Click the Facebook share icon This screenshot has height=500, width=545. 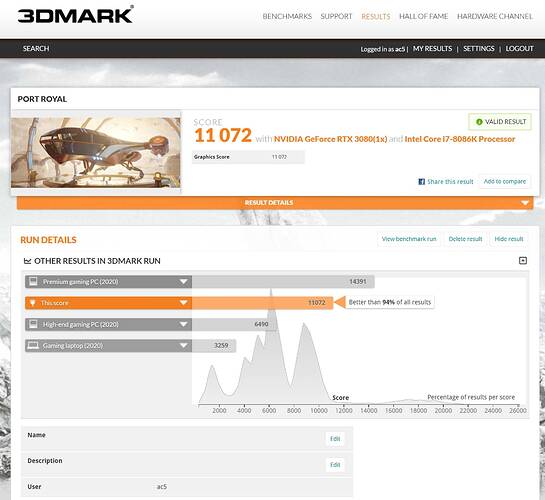[x=421, y=182]
